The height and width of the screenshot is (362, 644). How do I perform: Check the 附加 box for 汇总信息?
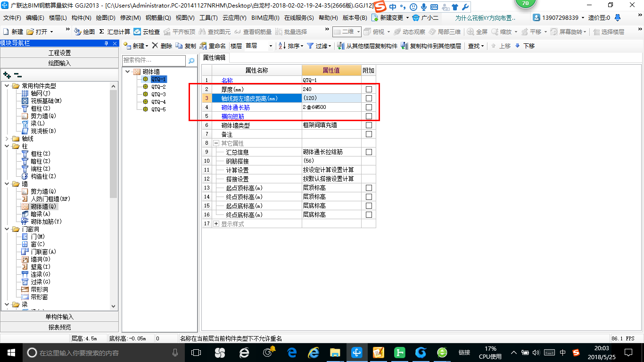tap(369, 152)
